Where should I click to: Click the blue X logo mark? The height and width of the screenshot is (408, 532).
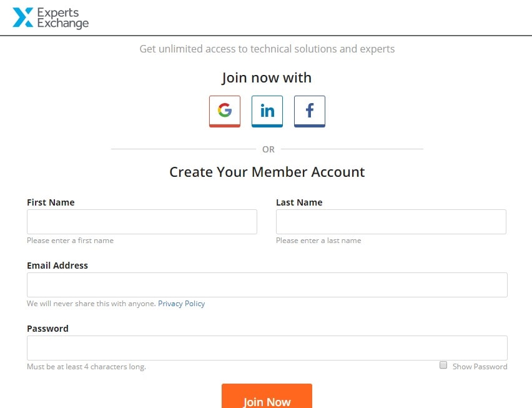(x=22, y=17)
